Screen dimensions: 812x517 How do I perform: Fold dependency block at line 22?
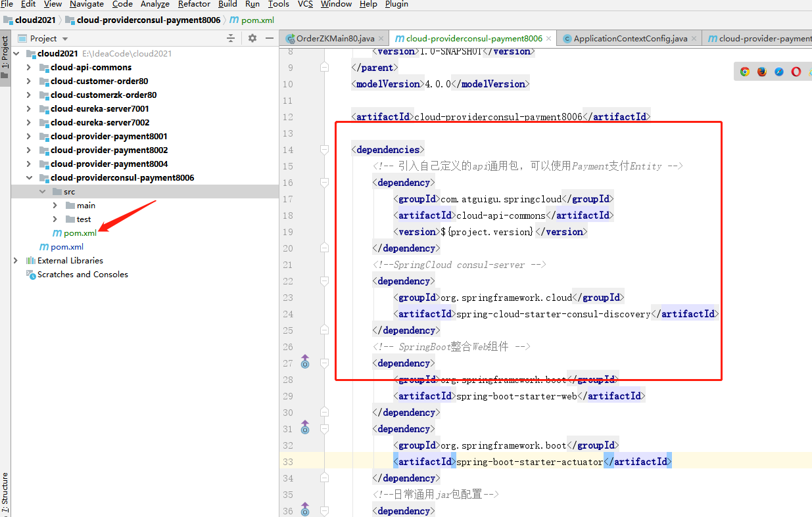click(x=324, y=281)
